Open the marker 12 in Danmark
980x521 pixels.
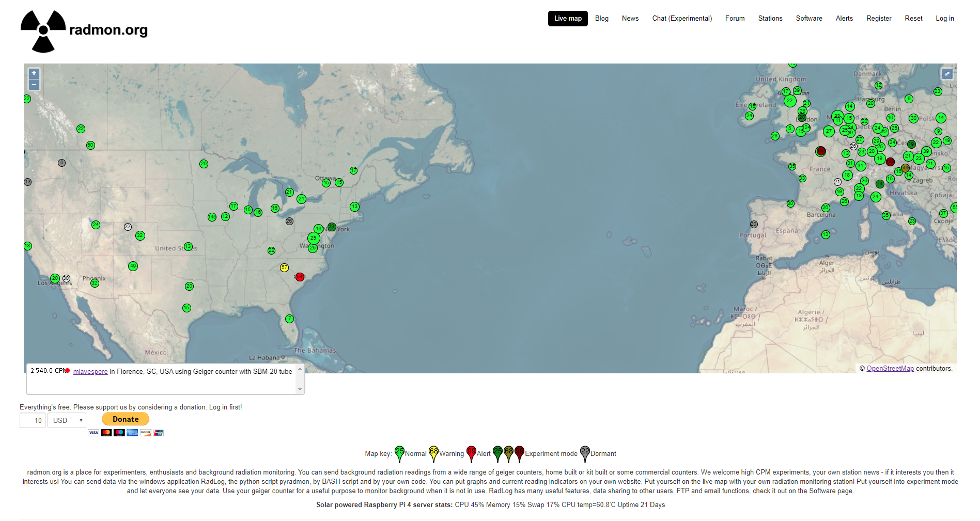click(x=878, y=85)
